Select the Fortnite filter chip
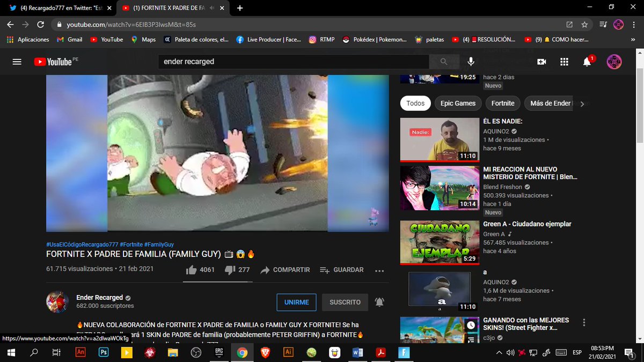Image resolution: width=644 pixels, height=362 pixels. (503, 104)
